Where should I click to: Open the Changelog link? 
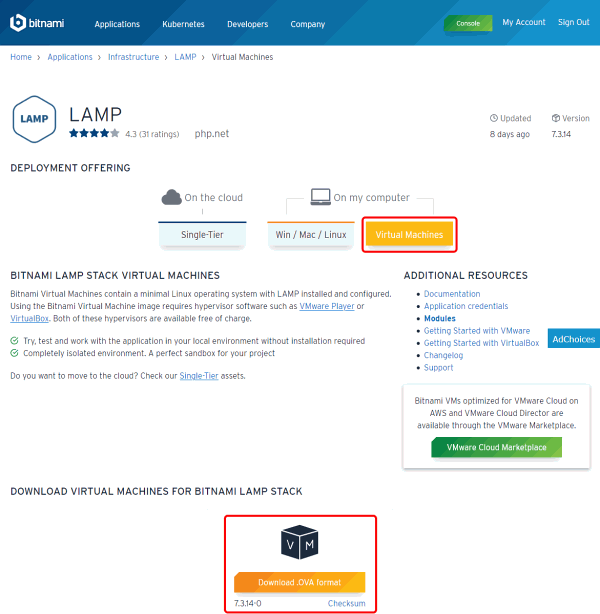pos(443,356)
